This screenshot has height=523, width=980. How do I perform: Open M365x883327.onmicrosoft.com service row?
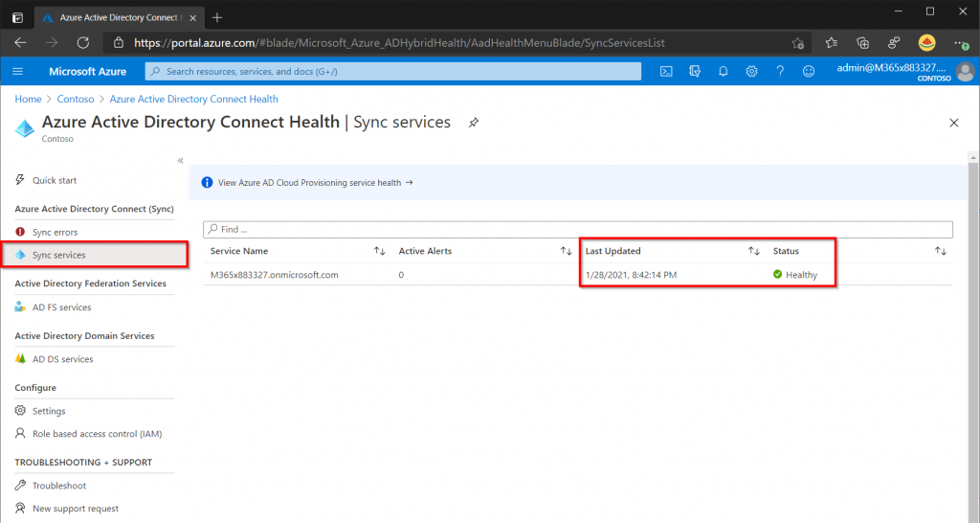tap(275, 275)
